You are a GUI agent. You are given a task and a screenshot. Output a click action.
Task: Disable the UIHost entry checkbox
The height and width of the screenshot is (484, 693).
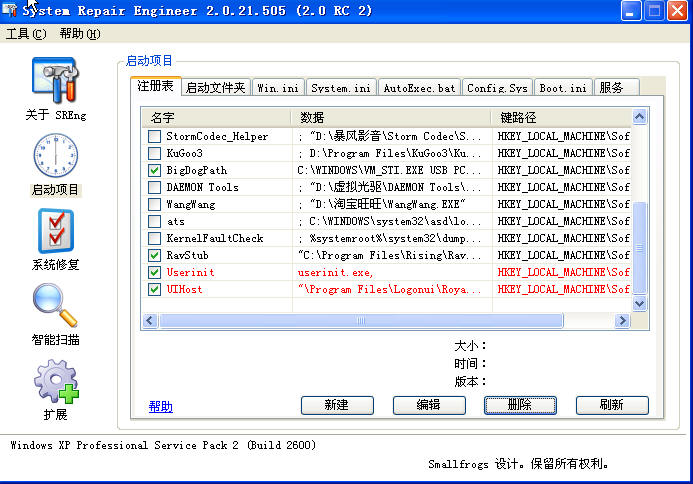pos(154,290)
